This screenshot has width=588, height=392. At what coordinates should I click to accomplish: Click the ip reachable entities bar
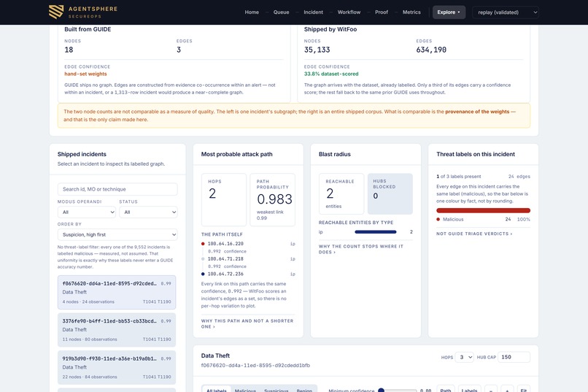[376, 232]
